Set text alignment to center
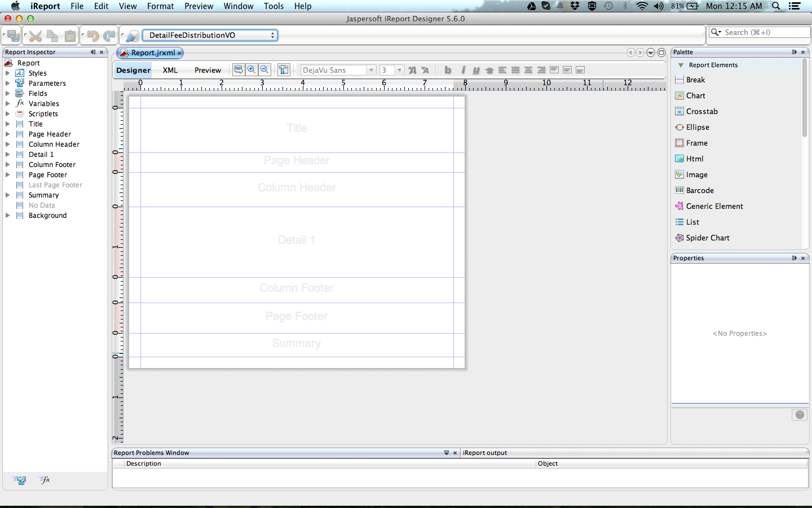The image size is (812, 508). (x=528, y=70)
